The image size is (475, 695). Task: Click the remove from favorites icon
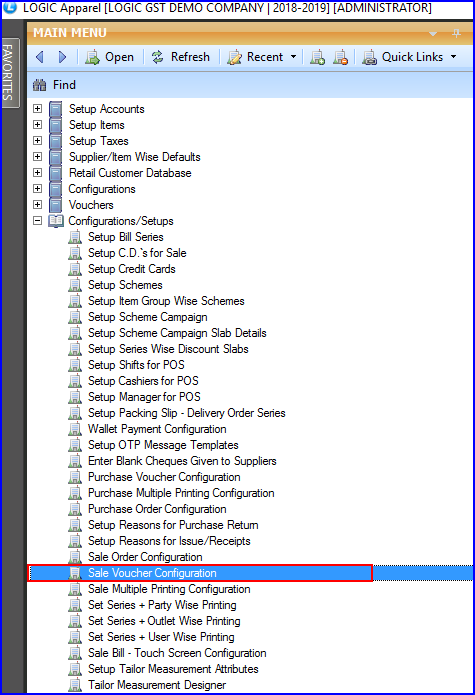340,57
